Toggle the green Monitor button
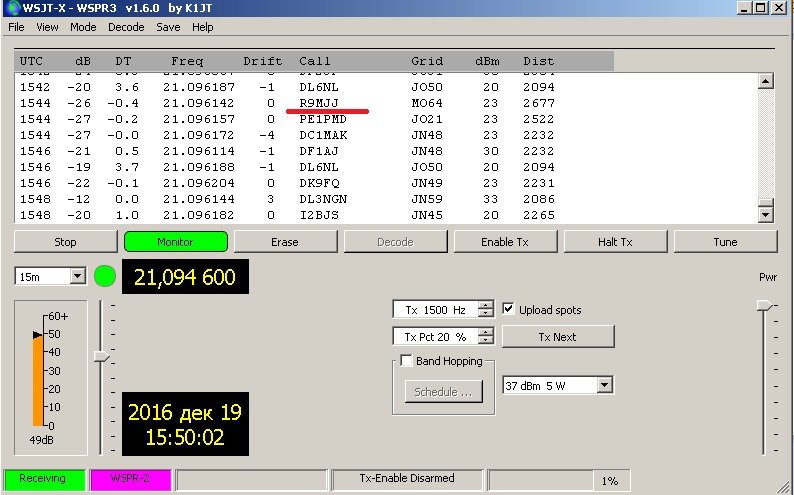794x495 pixels. (x=175, y=242)
